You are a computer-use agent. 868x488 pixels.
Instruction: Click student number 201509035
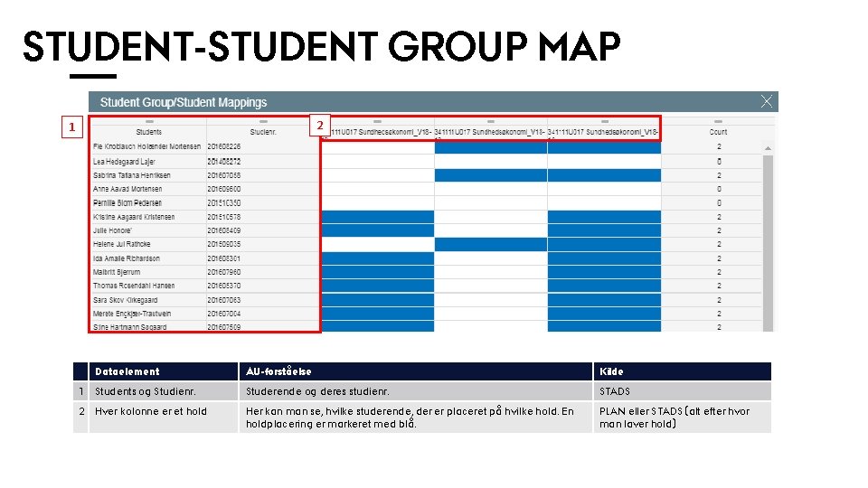pyautogui.click(x=223, y=245)
